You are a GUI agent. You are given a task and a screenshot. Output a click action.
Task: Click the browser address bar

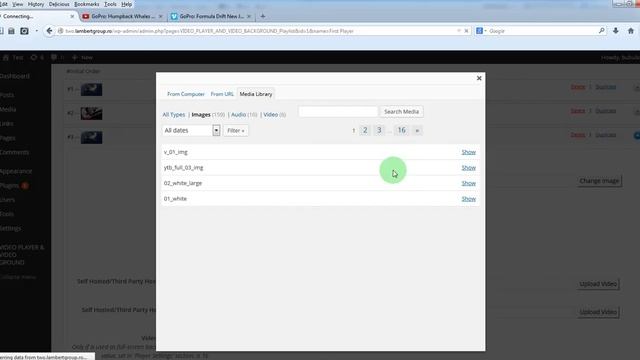257,31
